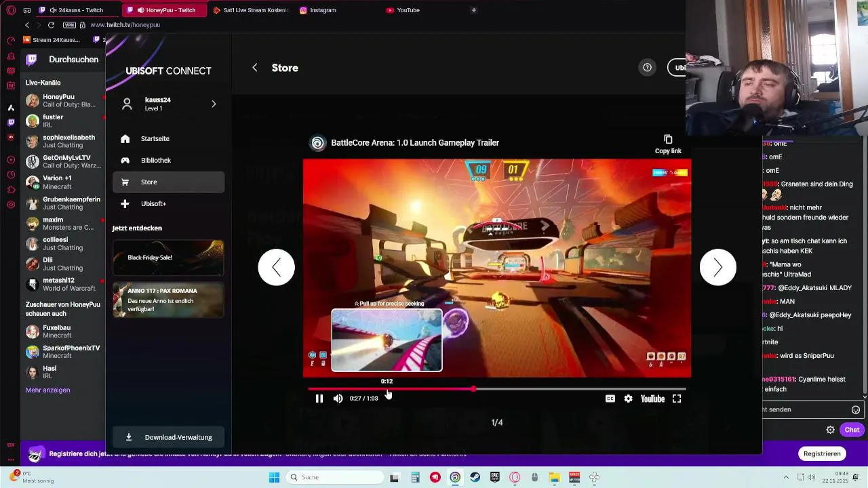
Task: Open Fuxelbau recommended channel
Action: (64, 331)
